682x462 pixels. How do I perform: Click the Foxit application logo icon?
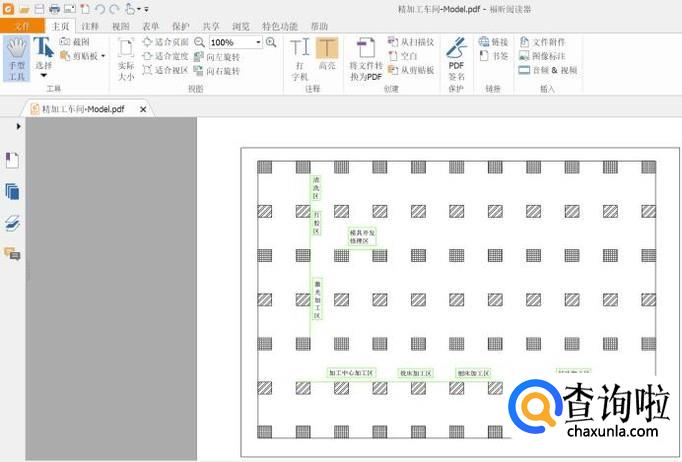click(x=8, y=9)
